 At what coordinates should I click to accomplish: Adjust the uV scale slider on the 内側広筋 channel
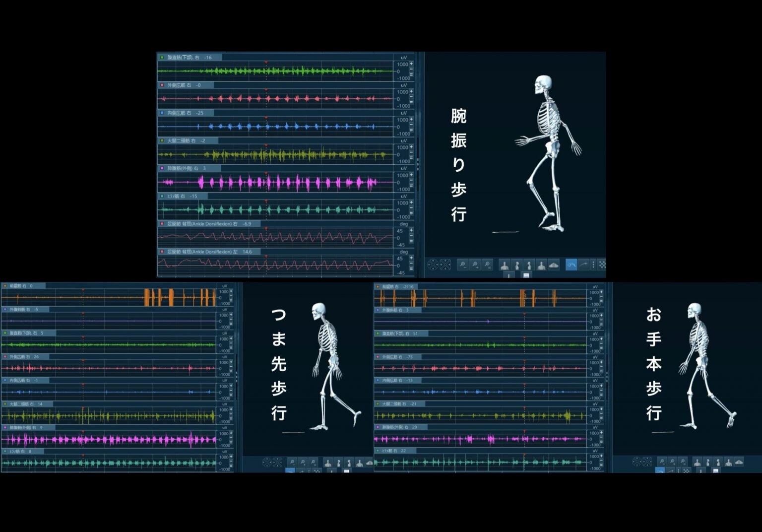412,123
